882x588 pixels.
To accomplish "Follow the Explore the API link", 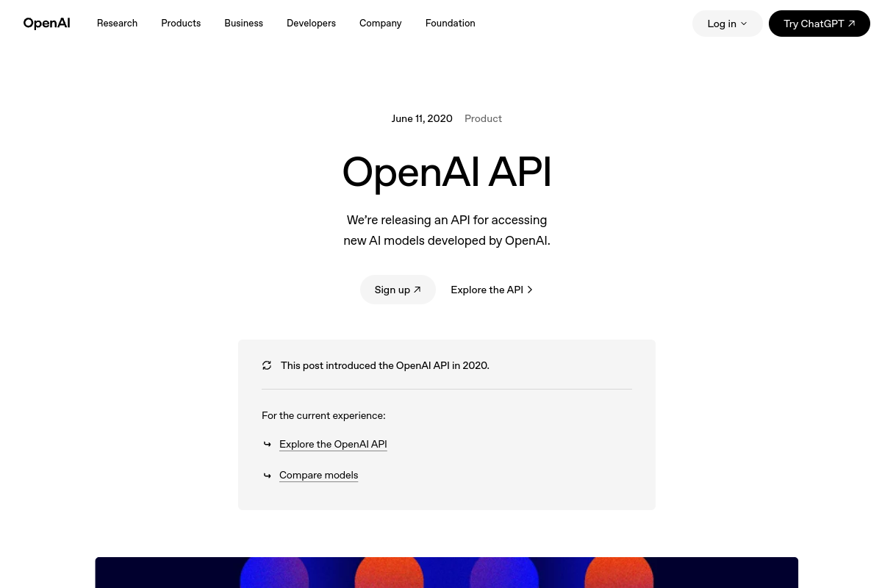I will coord(492,290).
